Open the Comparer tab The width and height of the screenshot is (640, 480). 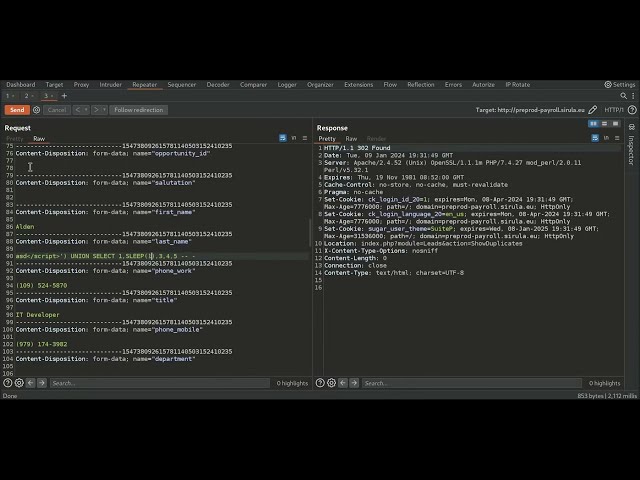(253, 84)
